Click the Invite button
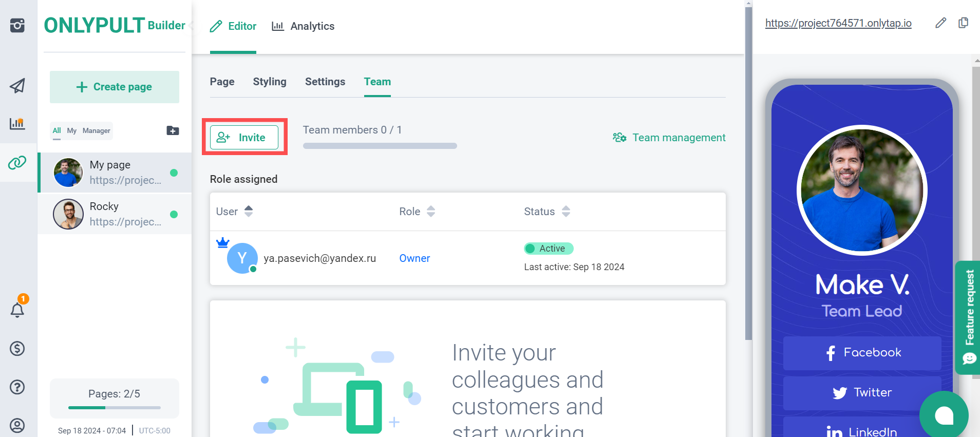980x437 pixels. pos(244,138)
